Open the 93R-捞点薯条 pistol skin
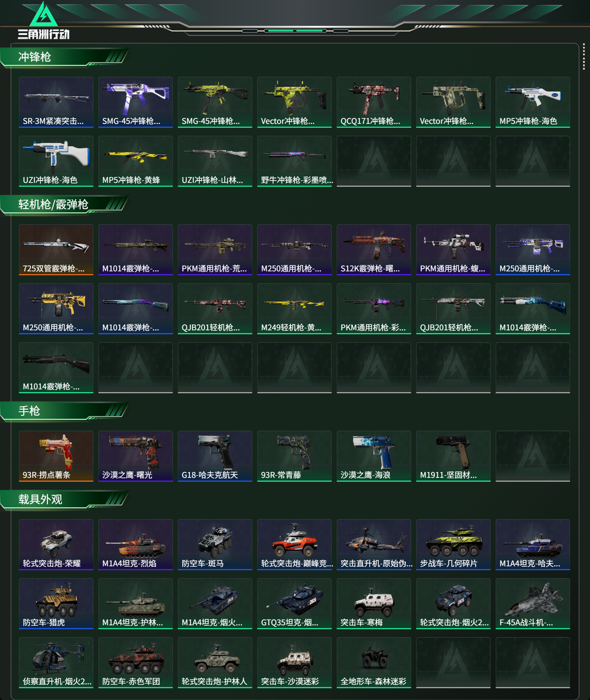This screenshot has width=590, height=700. [x=56, y=456]
